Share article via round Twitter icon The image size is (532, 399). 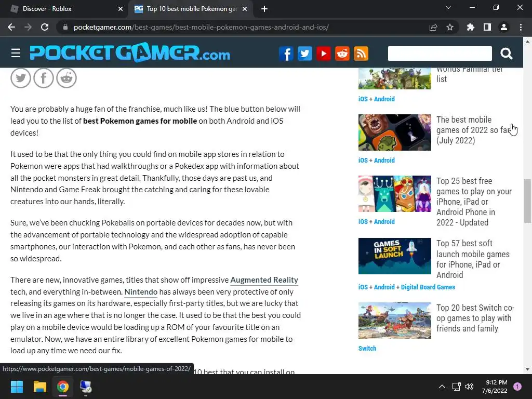(x=21, y=78)
